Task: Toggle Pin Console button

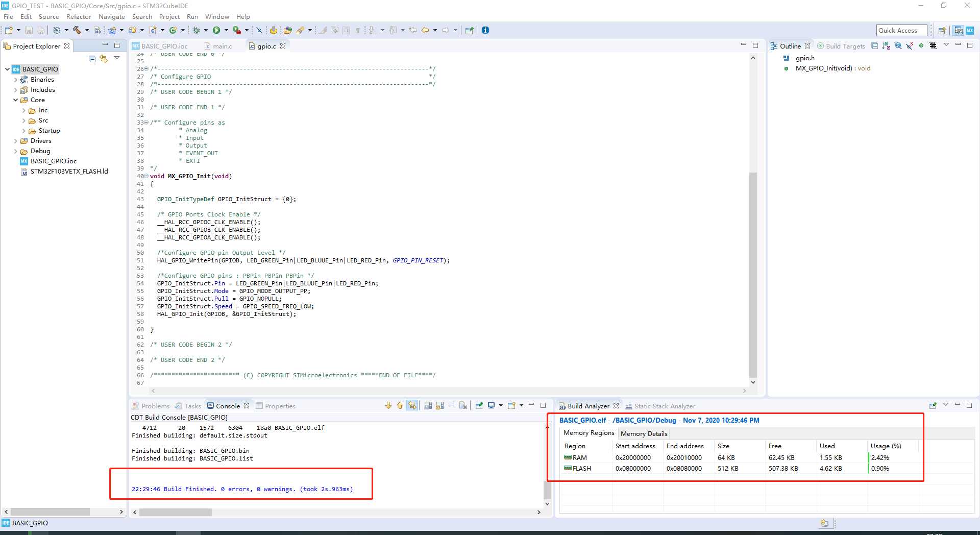Action: [479, 405]
